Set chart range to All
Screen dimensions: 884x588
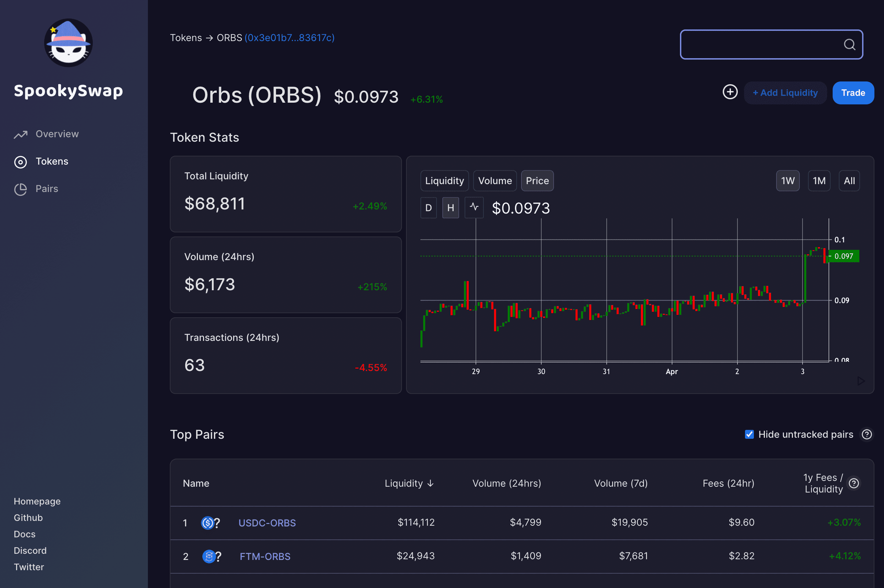(x=849, y=181)
